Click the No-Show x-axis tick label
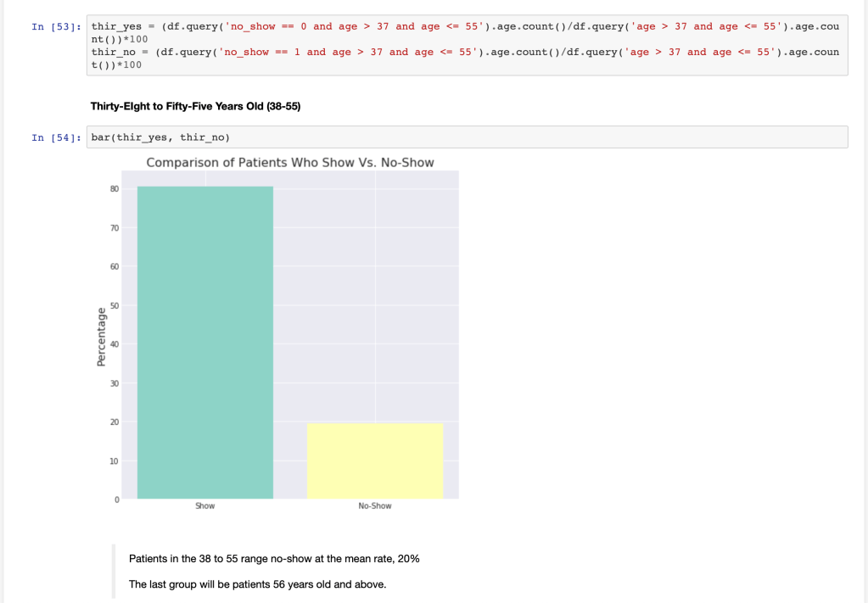868x603 pixels. pyautogui.click(x=374, y=505)
